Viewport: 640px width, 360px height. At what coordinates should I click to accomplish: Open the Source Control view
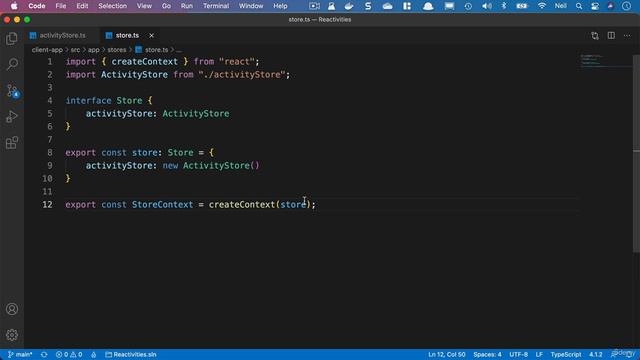[12, 91]
